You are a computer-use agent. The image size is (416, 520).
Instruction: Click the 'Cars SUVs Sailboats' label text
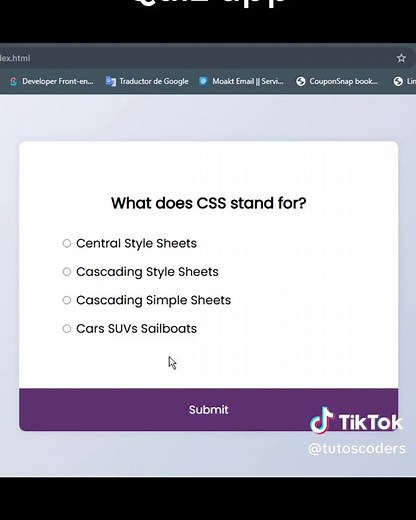pyautogui.click(x=136, y=329)
